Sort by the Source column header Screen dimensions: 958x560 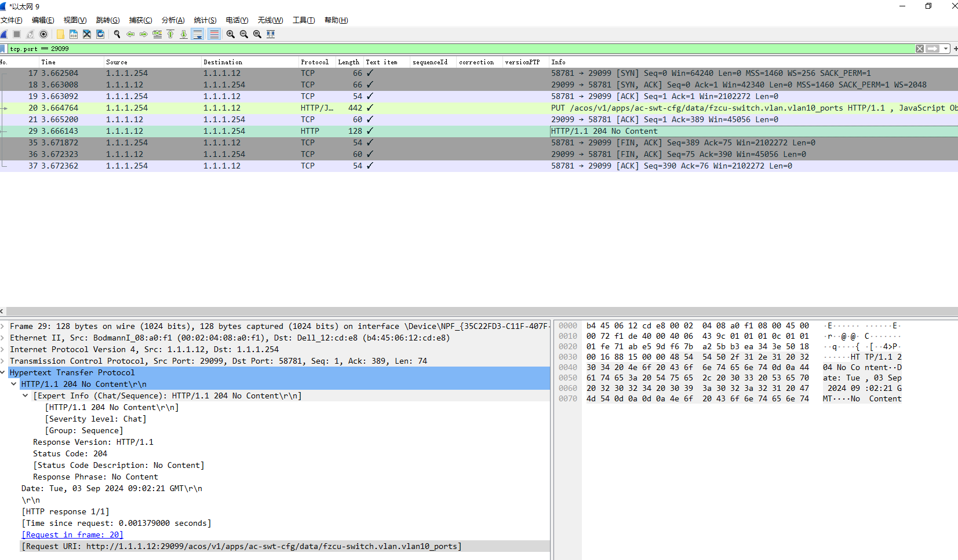click(152, 62)
